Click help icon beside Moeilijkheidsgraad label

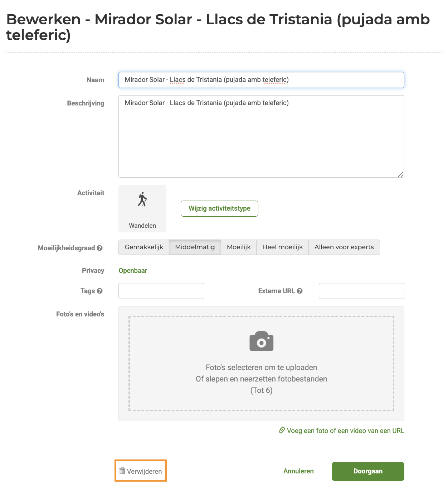100,248
